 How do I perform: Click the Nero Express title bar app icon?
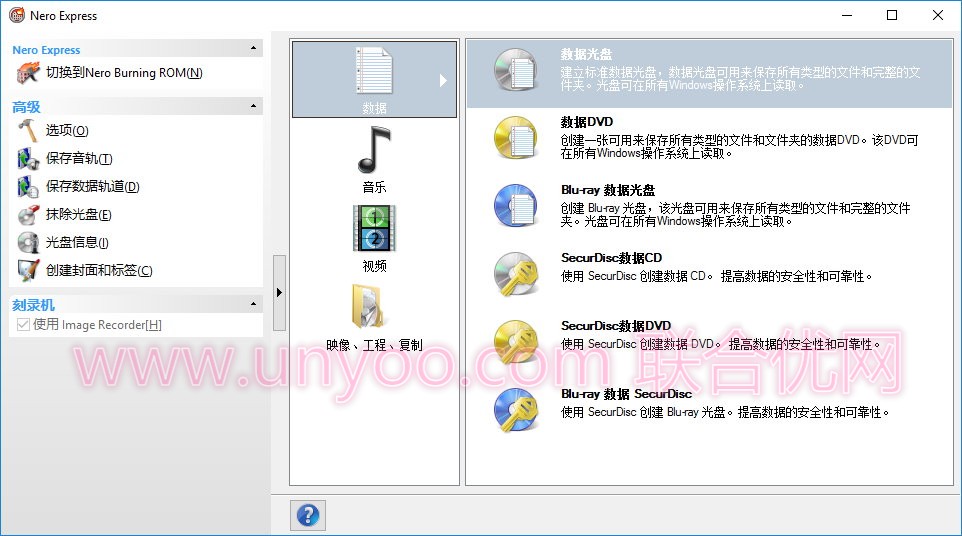click(17, 15)
